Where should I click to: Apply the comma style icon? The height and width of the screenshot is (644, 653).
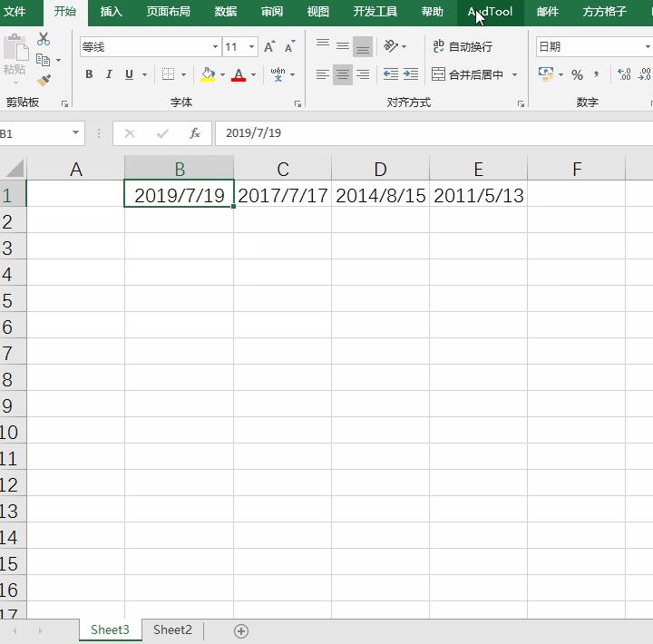pos(597,74)
